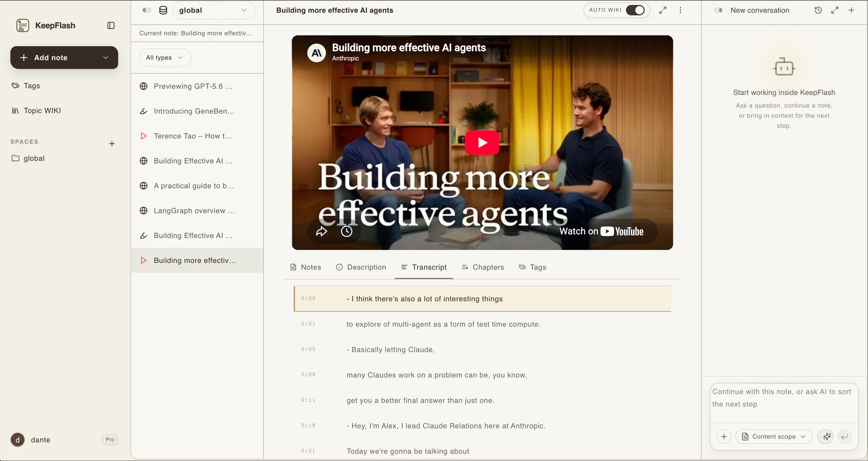
Task: Open the LangGraph overview note
Action: 197,211
